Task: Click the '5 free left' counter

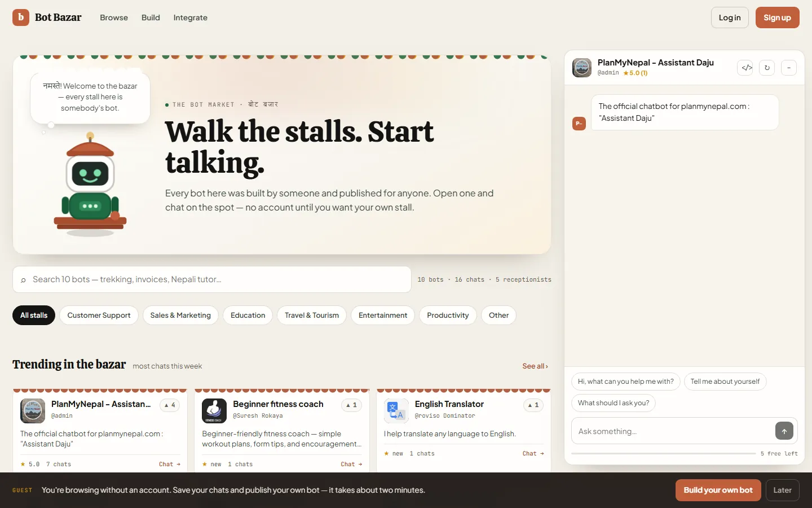Action: pyautogui.click(x=779, y=453)
